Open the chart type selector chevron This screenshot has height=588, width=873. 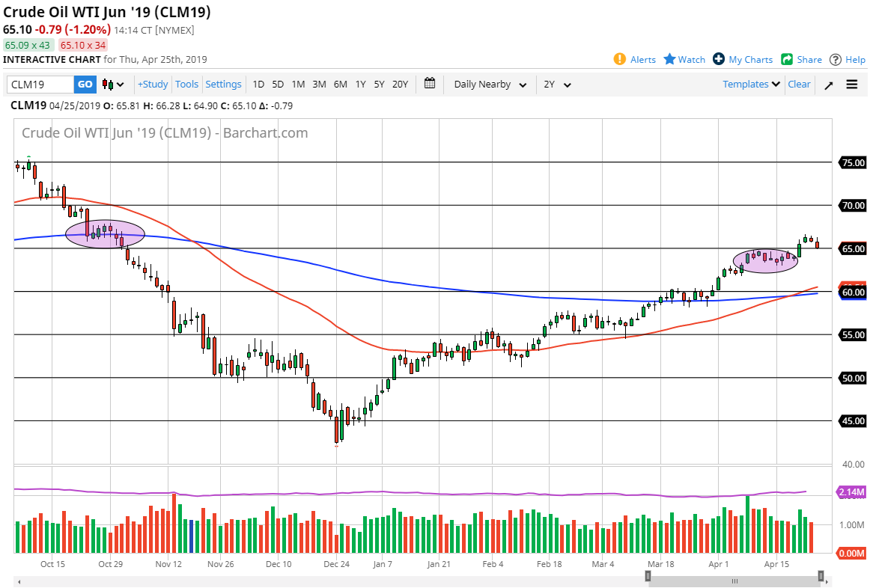tap(120, 85)
